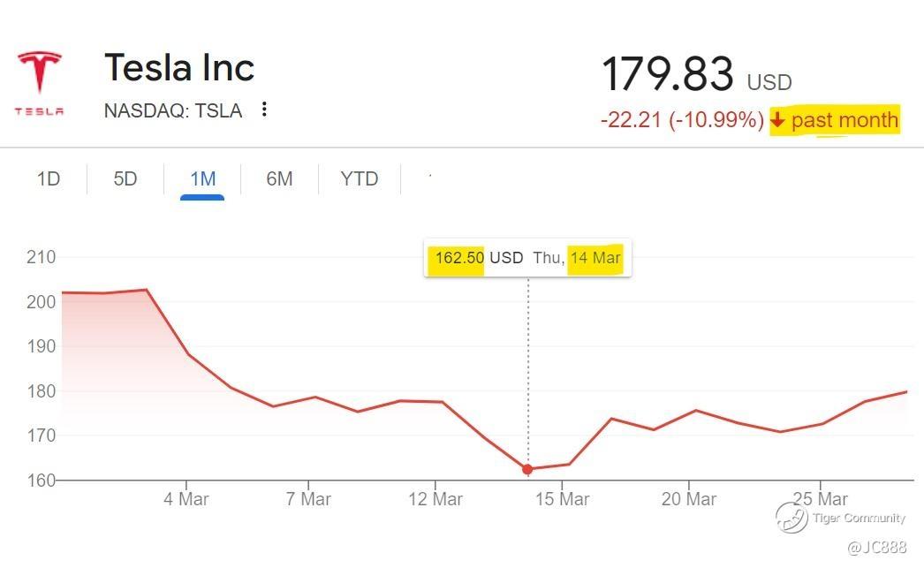Click the 162.50 USD price tooltip

[527, 259]
